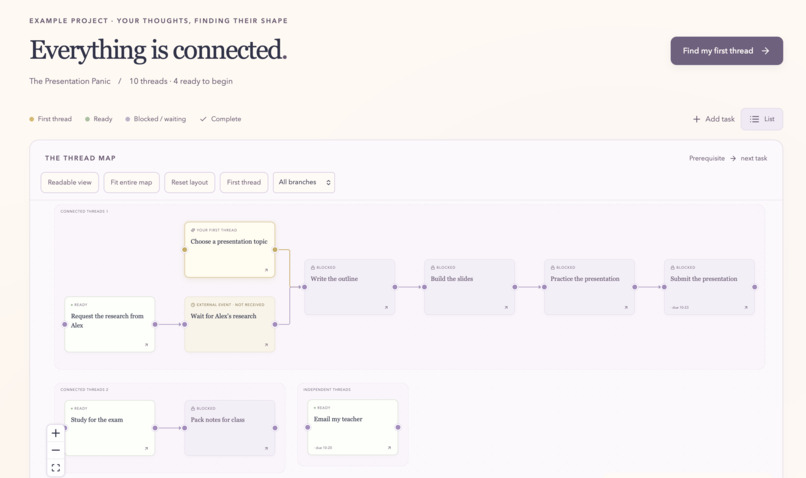Zoom in with the plus control
Viewport: 806px width, 478px height.
[x=56, y=433]
